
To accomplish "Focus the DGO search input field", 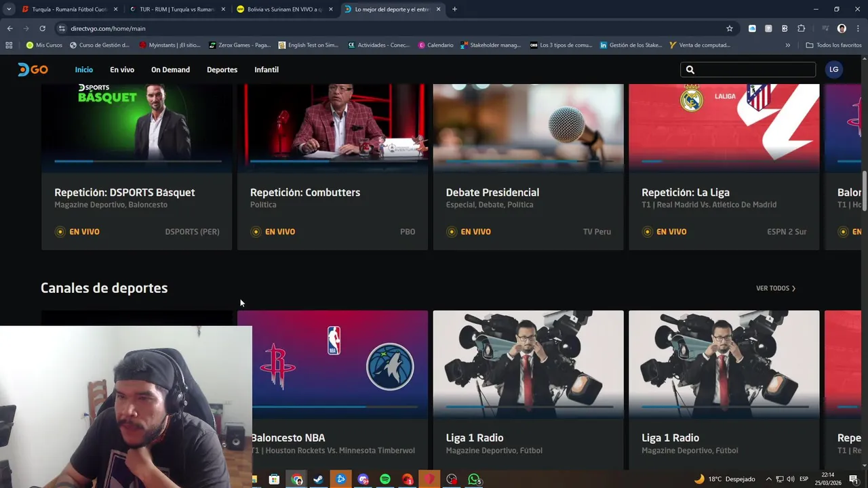I will tap(748, 70).
